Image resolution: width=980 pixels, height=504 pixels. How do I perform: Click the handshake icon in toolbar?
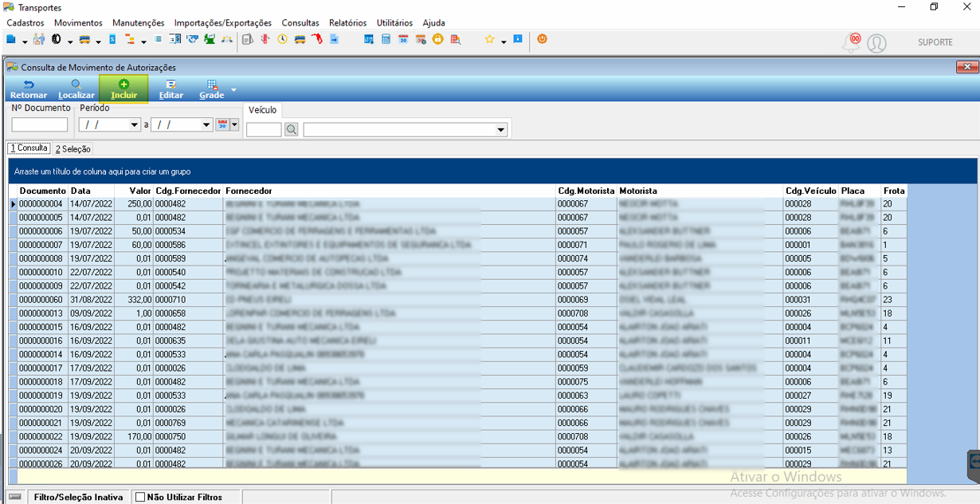(193, 39)
